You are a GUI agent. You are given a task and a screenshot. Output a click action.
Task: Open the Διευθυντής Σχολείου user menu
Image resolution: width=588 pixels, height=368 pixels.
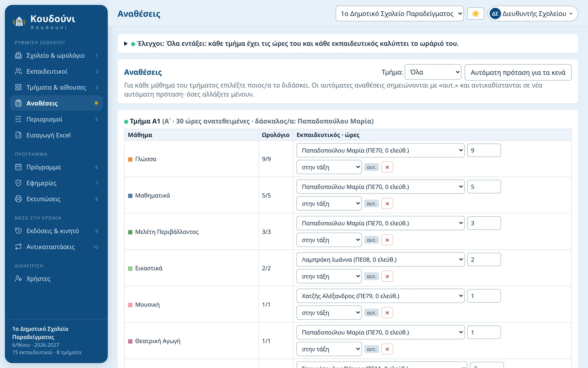(x=533, y=14)
